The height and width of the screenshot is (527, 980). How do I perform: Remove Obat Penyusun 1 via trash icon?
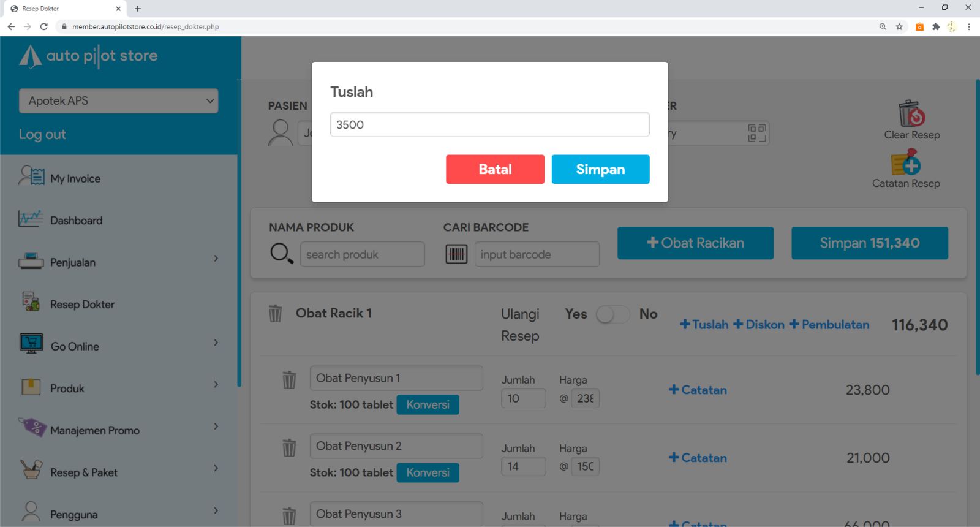tap(289, 380)
